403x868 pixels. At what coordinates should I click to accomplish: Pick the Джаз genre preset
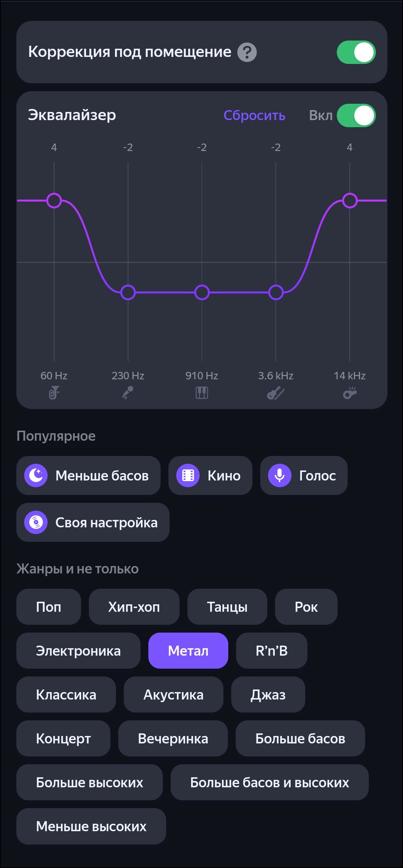(268, 695)
